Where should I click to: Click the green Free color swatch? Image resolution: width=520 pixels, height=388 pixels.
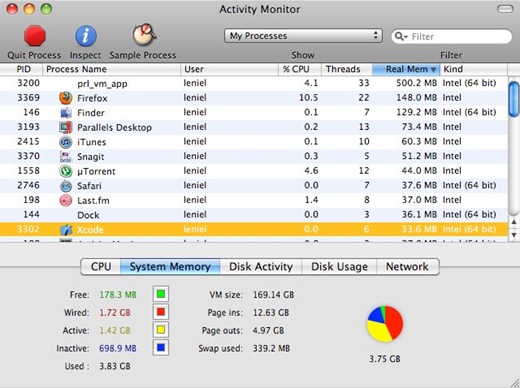click(x=161, y=294)
